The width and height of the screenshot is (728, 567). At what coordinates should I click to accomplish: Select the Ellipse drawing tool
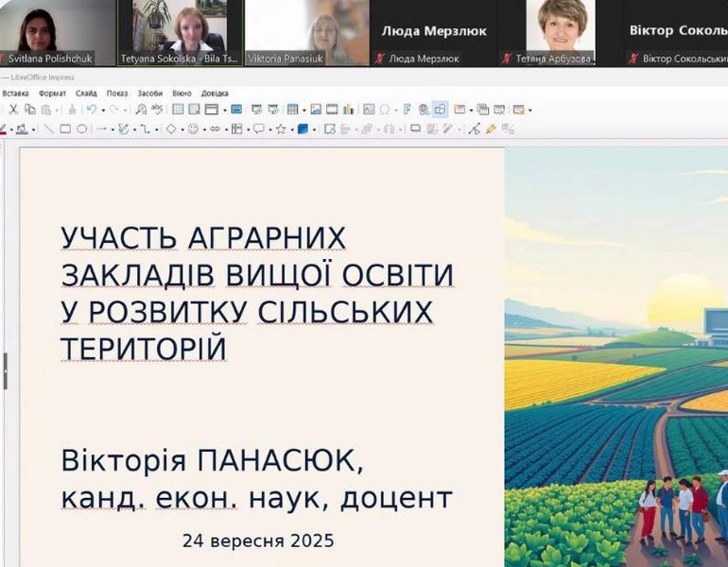[x=82, y=129]
